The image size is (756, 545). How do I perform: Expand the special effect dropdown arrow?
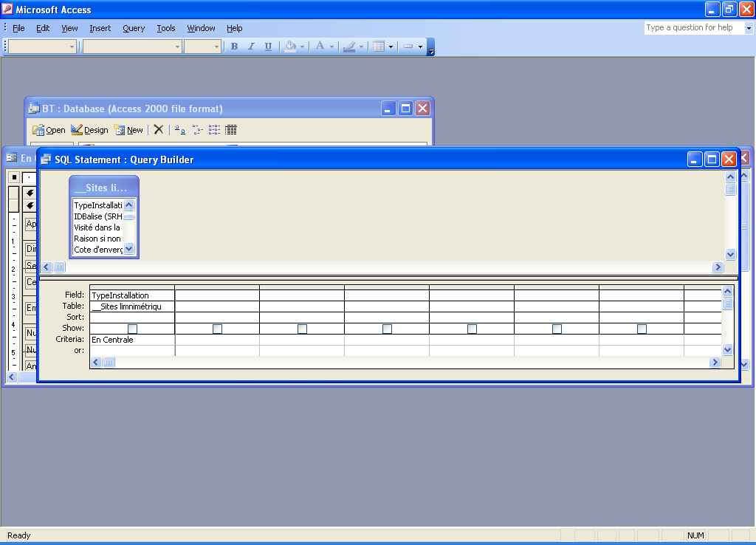[420, 47]
